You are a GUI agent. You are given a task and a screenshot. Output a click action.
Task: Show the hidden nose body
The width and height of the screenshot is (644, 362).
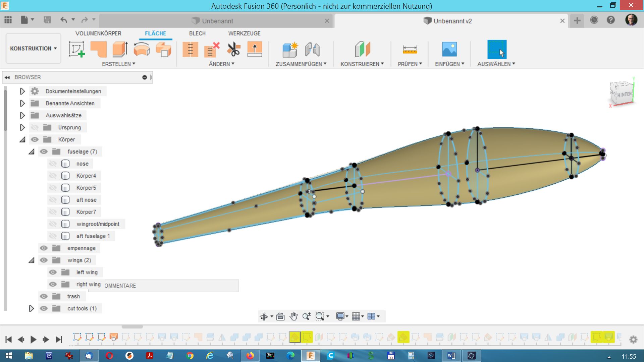53,164
